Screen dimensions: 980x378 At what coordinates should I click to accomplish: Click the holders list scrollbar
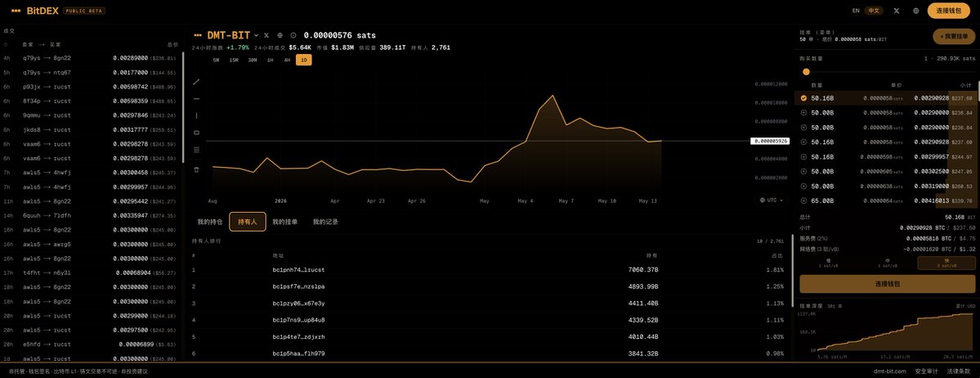[x=793, y=271]
